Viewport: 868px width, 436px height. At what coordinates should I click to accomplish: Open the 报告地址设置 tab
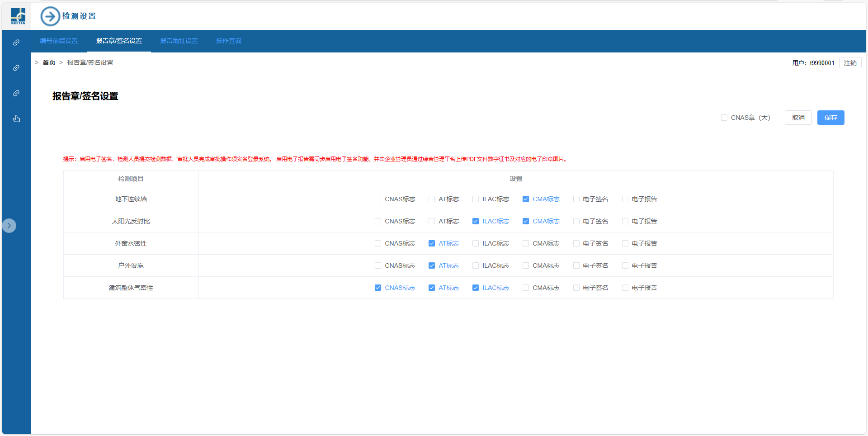pos(179,41)
